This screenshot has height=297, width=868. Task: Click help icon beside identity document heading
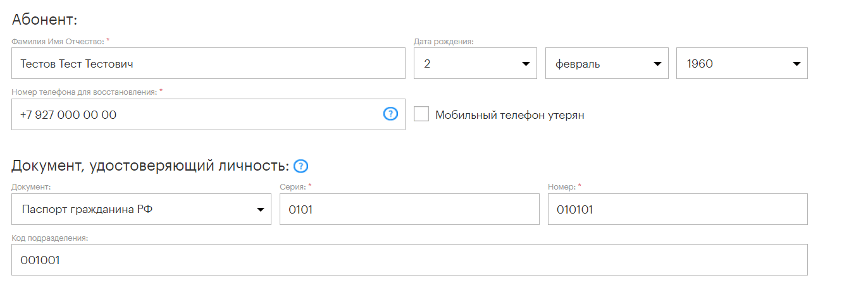(x=301, y=166)
